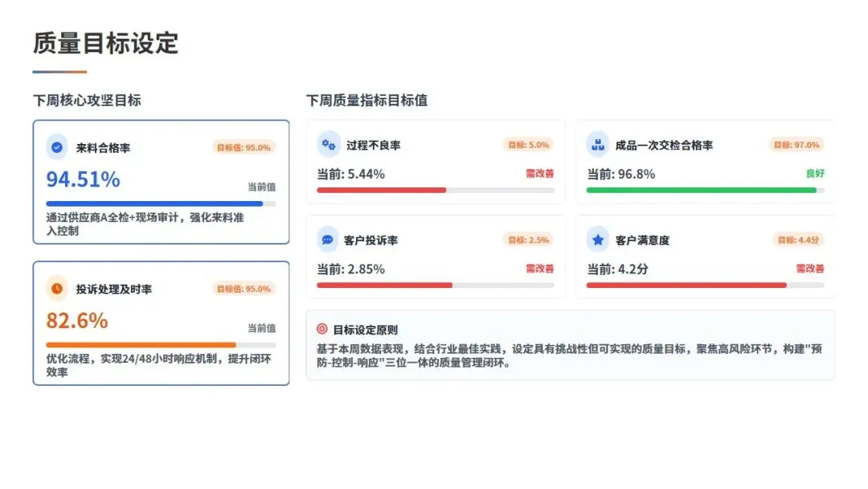Click the gears icon beside 过程不良率
The image size is (868, 489).
pos(328,145)
